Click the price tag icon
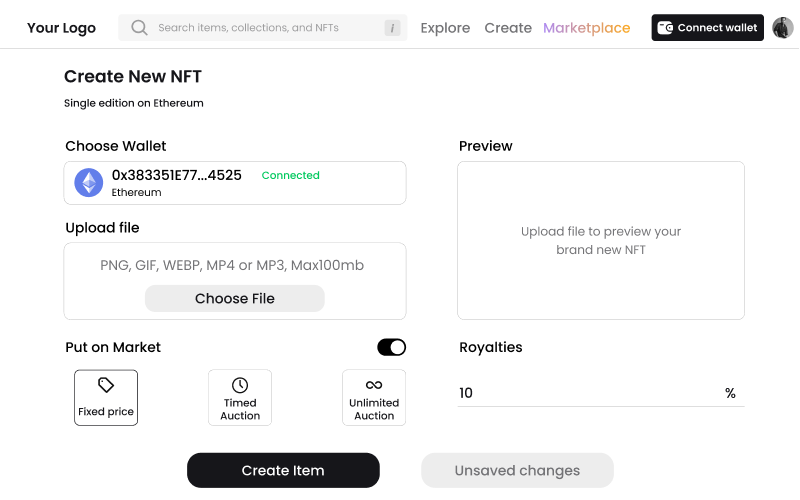Viewport: 800px width, 500px height. (106, 385)
